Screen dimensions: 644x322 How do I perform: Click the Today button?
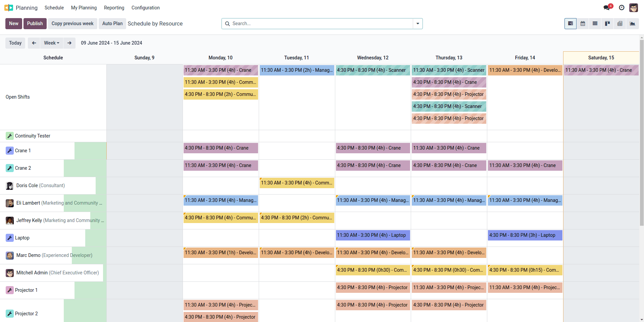15,43
